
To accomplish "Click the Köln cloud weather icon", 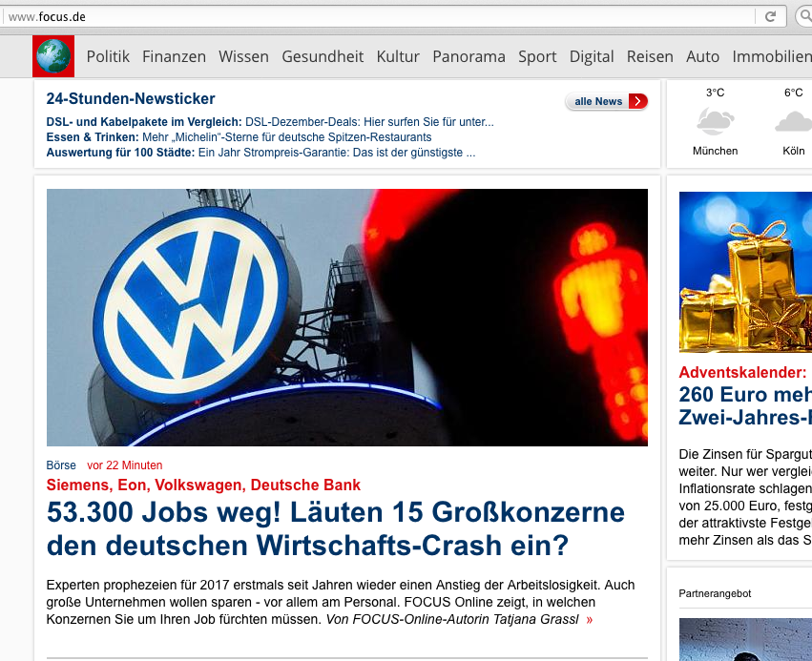I will 794,122.
